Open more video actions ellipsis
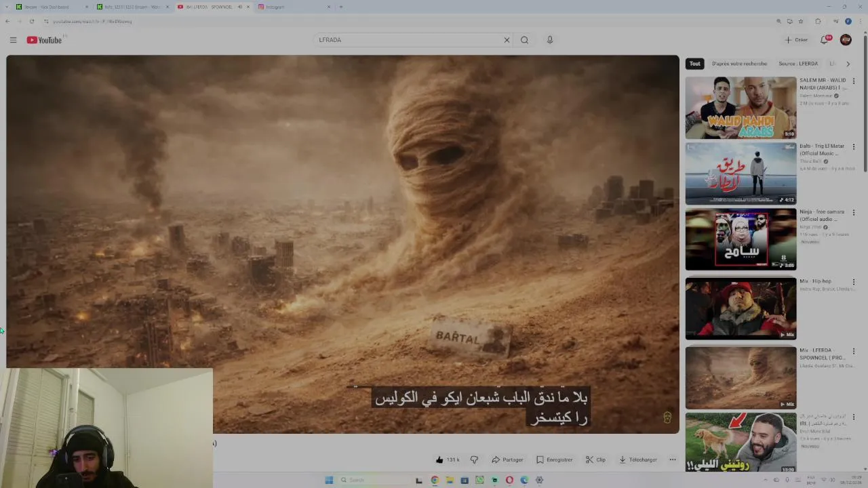868x488 pixels. click(673, 460)
